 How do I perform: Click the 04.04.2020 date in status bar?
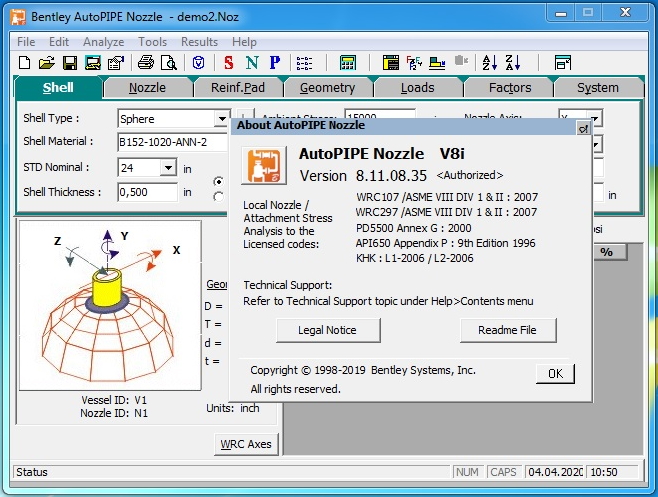tap(555, 472)
